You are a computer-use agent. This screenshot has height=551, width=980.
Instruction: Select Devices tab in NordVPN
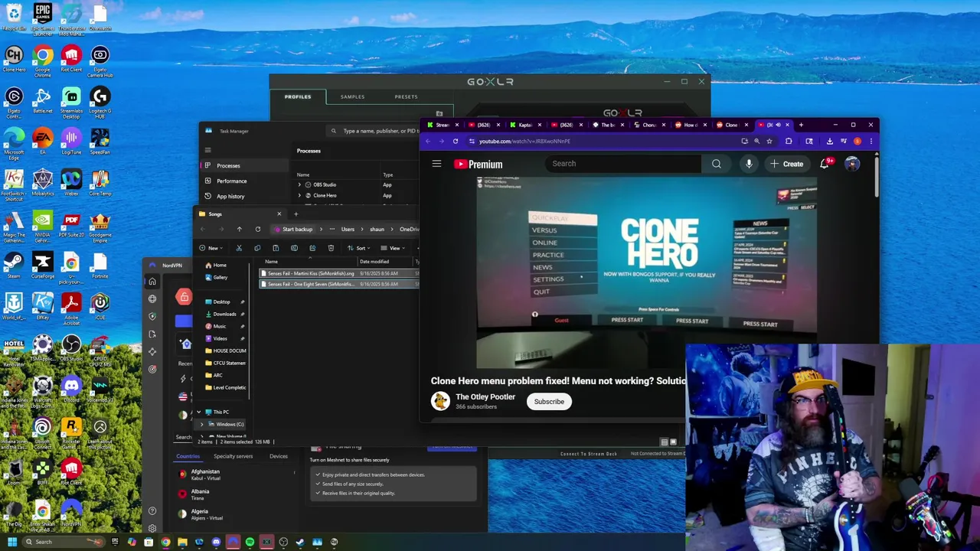(278, 456)
